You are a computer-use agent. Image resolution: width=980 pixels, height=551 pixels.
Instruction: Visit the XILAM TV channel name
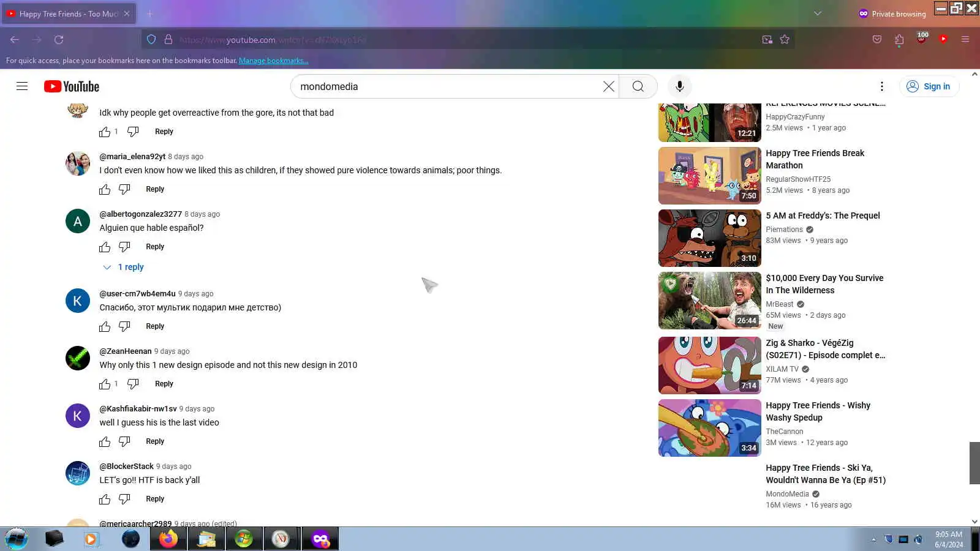[x=782, y=369]
